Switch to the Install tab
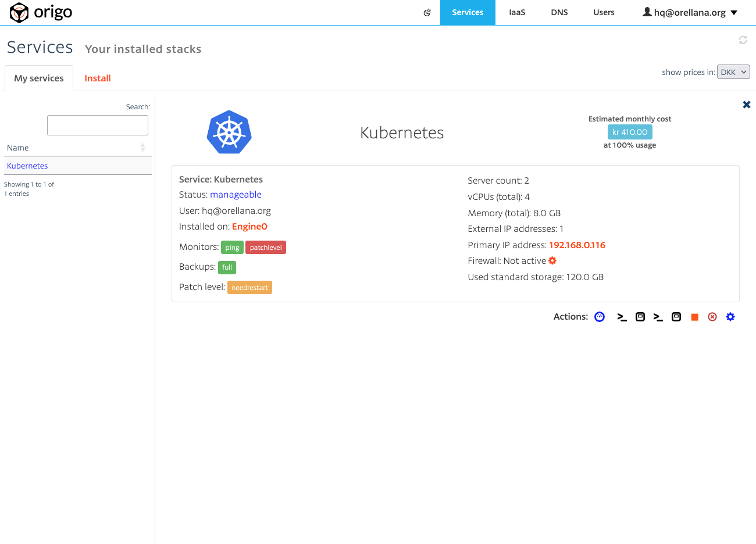The image size is (756, 544). tap(98, 78)
